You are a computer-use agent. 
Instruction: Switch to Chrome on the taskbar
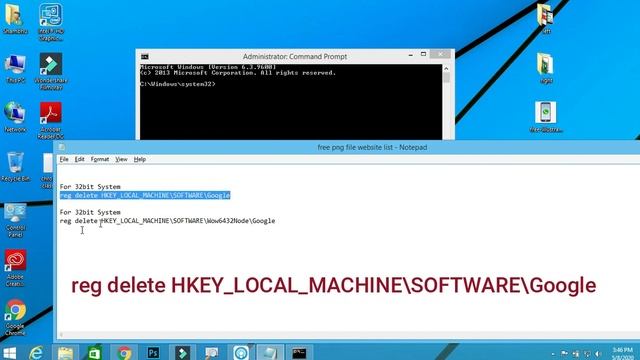(x=124, y=352)
